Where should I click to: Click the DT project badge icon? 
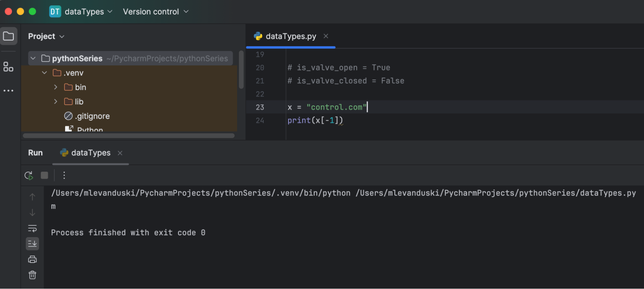click(x=55, y=12)
